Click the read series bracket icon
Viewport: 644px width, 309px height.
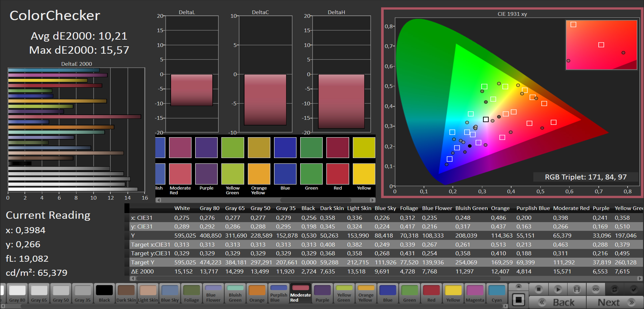click(577, 289)
